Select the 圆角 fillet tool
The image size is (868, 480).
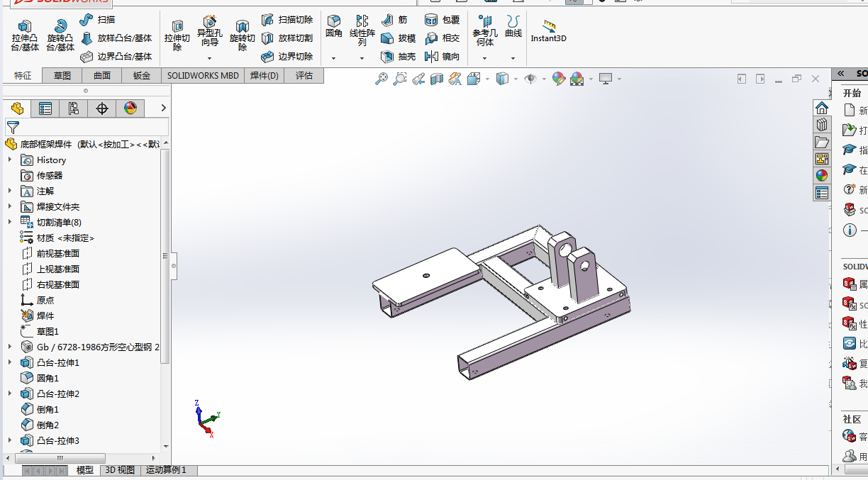coord(334,26)
